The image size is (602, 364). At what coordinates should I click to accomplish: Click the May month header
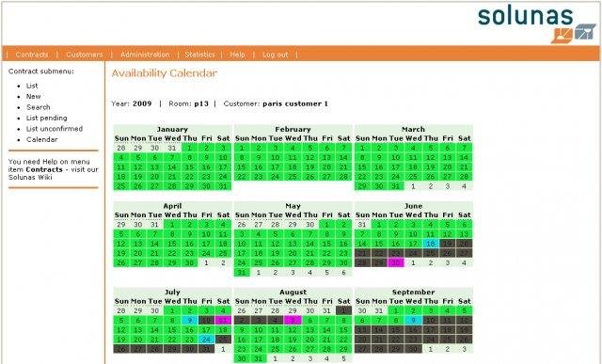point(293,206)
